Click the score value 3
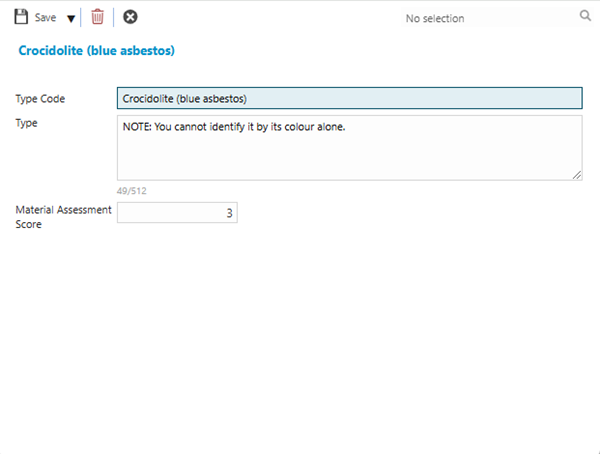600x454 pixels. pyautogui.click(x=229, y=213)
